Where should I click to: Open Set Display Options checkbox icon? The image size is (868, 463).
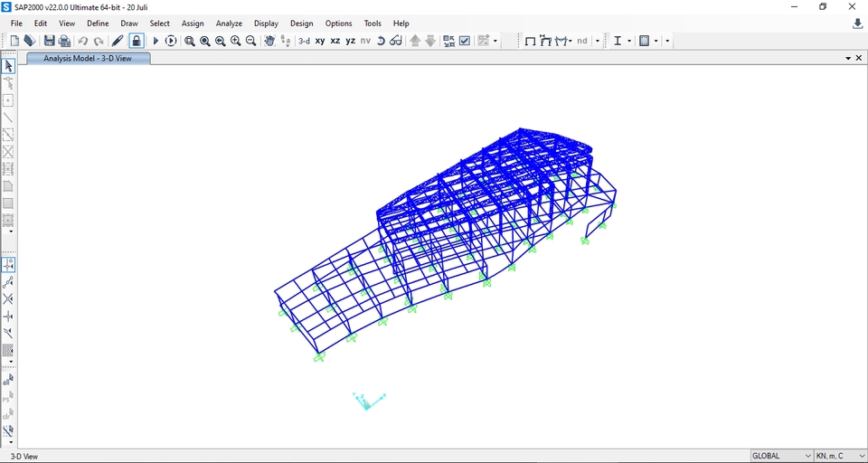[465, 41]
